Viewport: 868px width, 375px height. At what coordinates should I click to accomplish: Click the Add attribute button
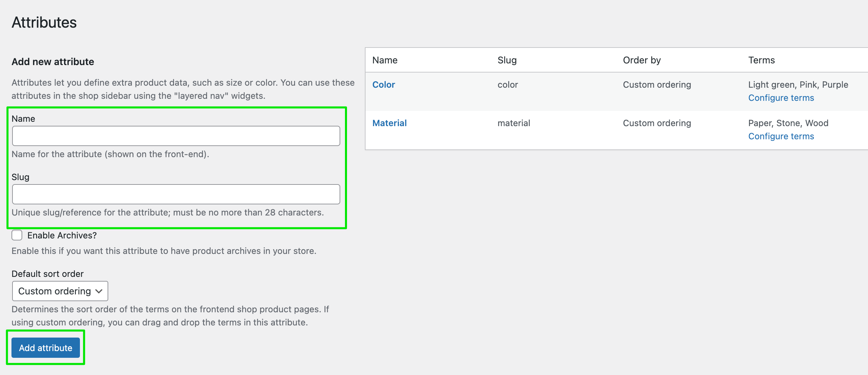pos(46,347)
